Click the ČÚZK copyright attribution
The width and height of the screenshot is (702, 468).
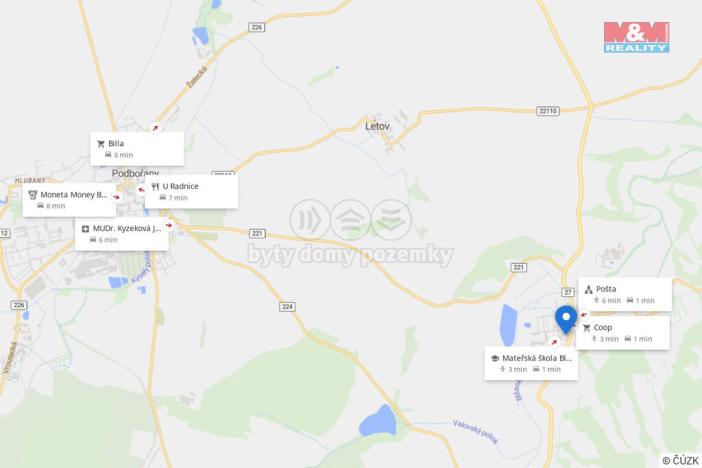tap(681, 460)
